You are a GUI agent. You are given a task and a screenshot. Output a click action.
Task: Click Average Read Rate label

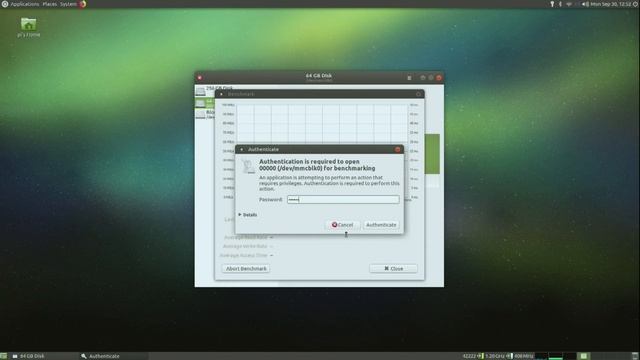pos(245,237)
